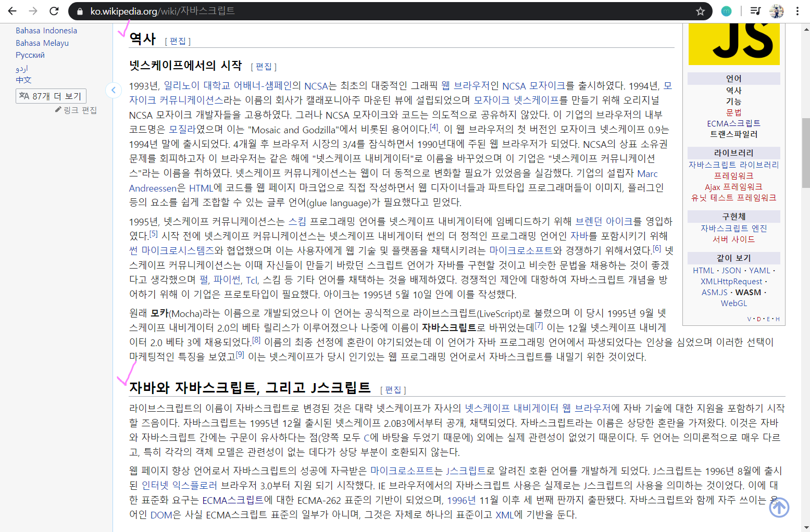This screenshot has height=532, width=810.
Task: Reload the Wikipedia page
Action: coord(54,11)
